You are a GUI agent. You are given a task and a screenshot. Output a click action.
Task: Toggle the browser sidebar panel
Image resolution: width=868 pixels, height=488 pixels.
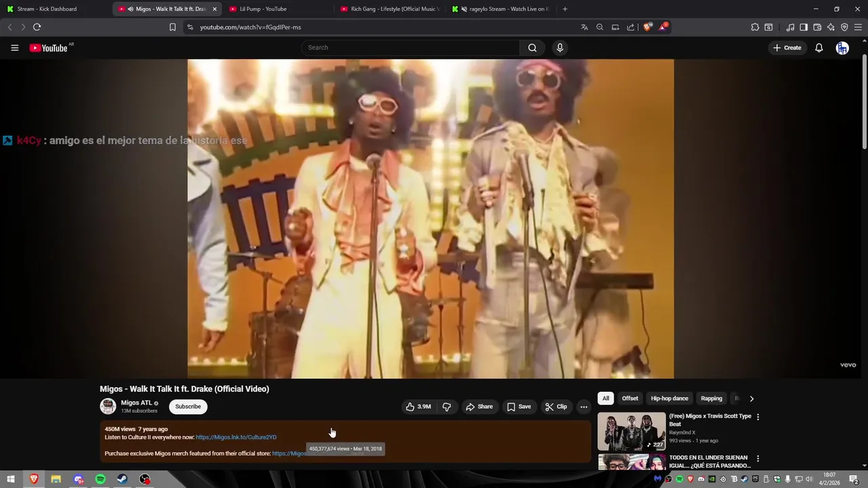point(804,27)
